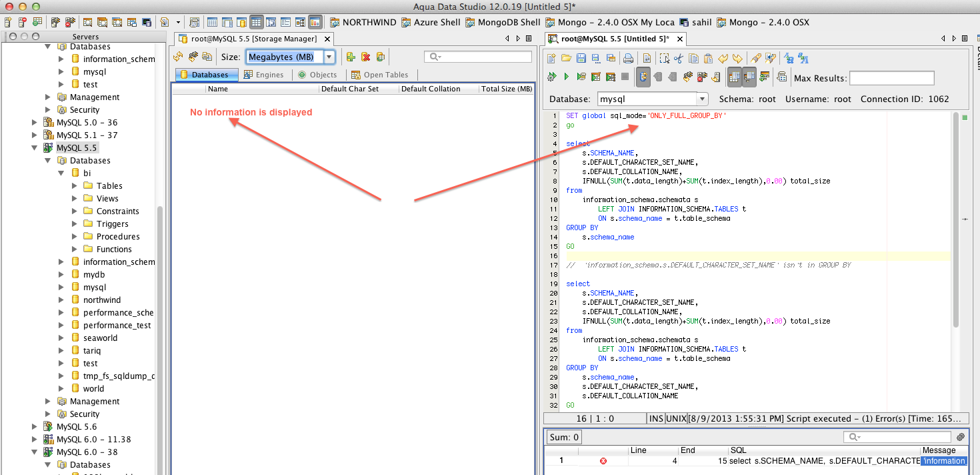980x475 pixels.
Task: Expand the Procedures folder
Action: coord(75,237)
